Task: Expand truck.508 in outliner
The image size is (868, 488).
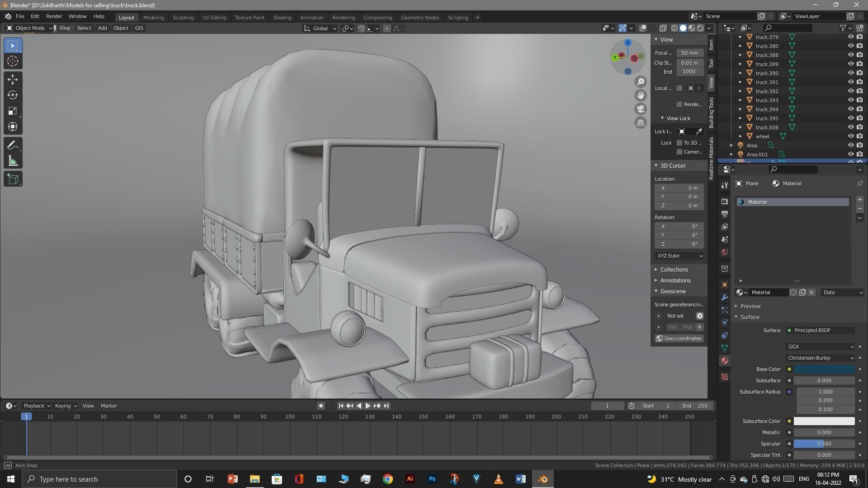Action: 741,127
